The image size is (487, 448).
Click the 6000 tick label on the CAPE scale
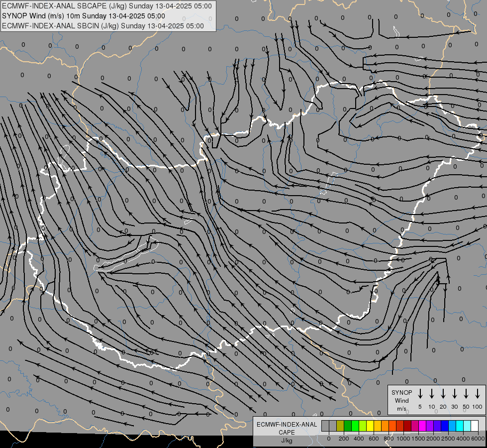tap(478, 439)
